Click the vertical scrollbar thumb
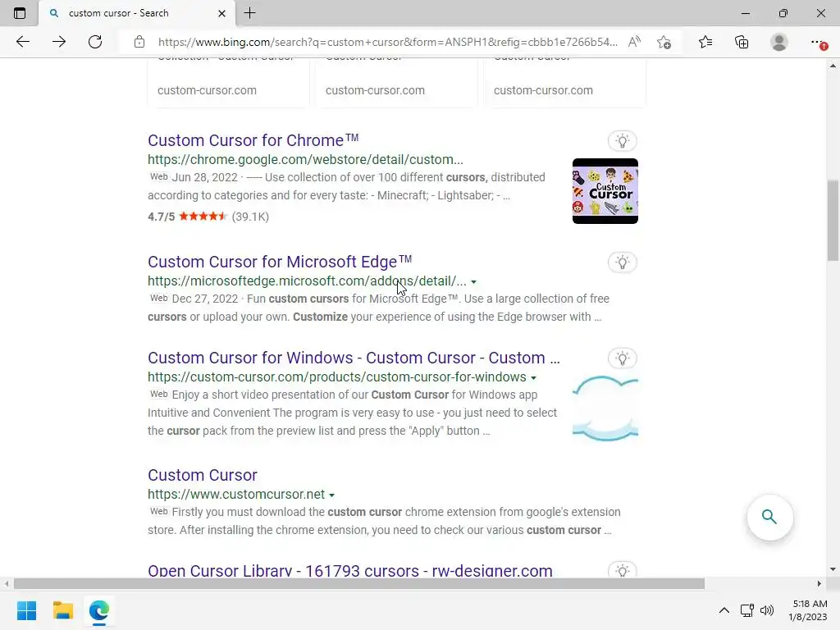 (833, 220)
